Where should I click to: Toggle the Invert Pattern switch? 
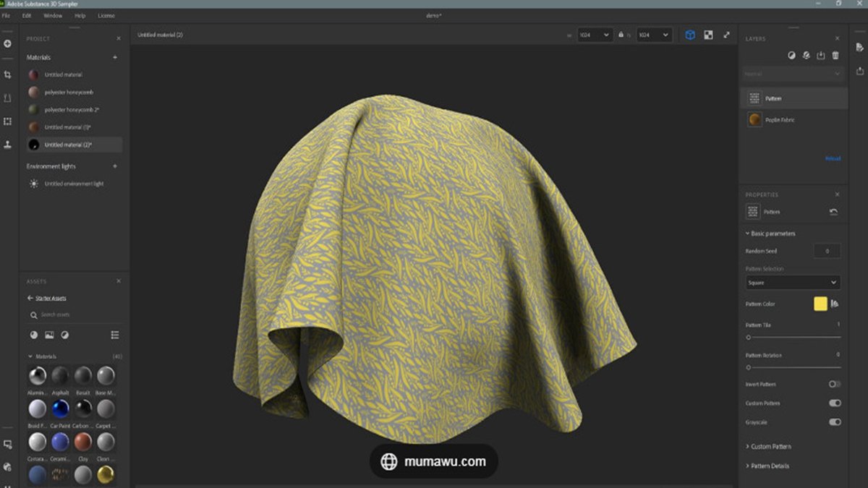(835, 384)
